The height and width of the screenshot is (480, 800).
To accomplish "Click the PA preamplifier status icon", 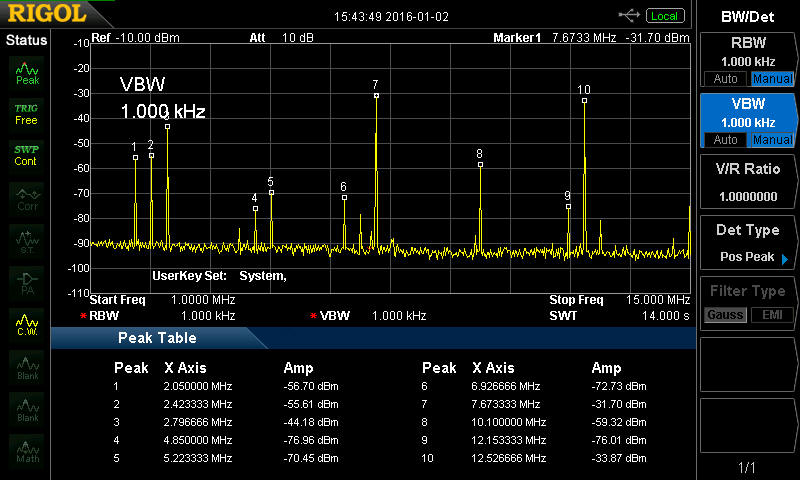I will tap(27, 281).
